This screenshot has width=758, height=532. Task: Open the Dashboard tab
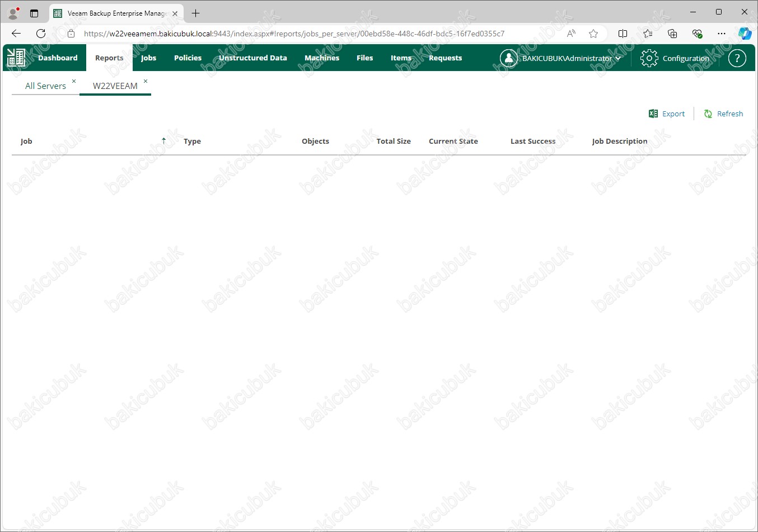[x=58, y=58]
